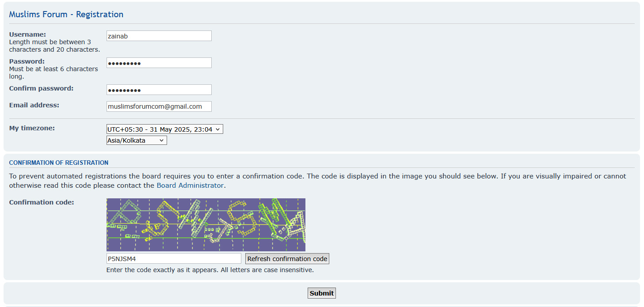Click the Confirmation code label

pos(42,202)
